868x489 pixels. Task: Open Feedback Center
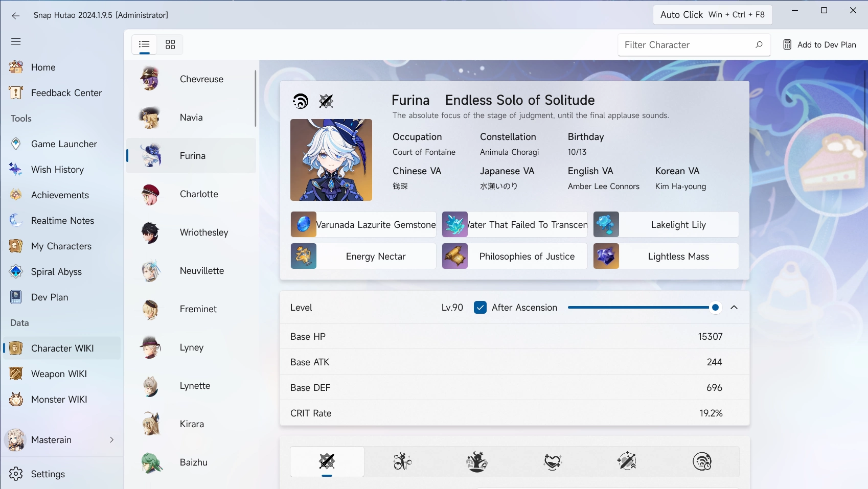click(x=62, y=92)
